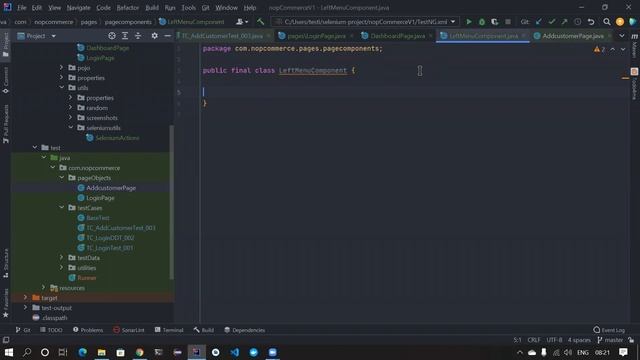
Task: Collapse the utils folder
Action: pyautogui.click(x=62, y=87)
